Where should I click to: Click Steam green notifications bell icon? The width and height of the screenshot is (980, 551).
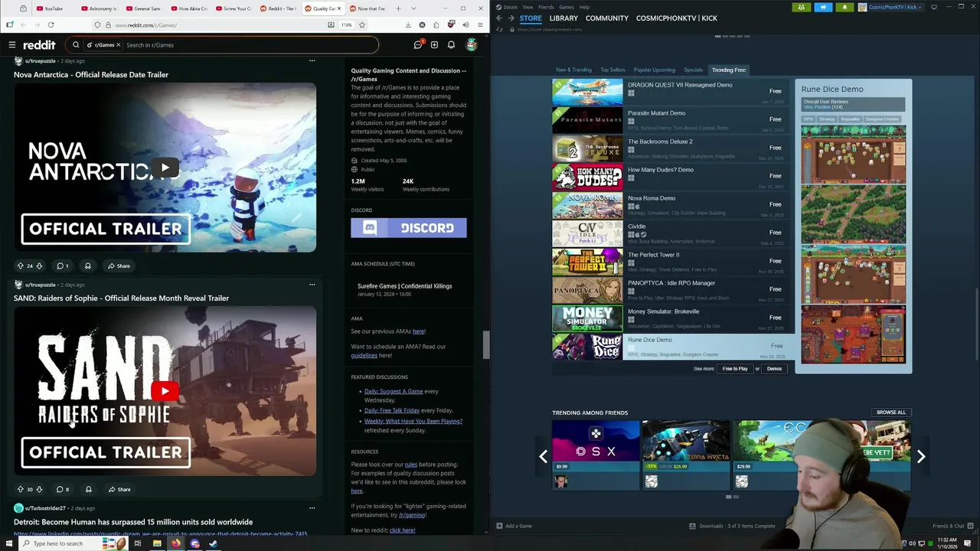844,7
